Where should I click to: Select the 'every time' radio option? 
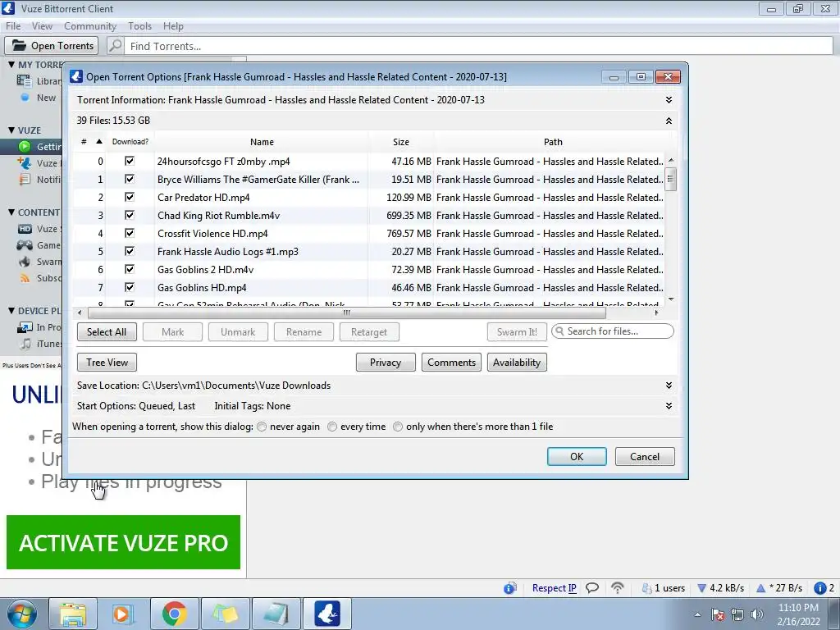(x=332, y=427)
